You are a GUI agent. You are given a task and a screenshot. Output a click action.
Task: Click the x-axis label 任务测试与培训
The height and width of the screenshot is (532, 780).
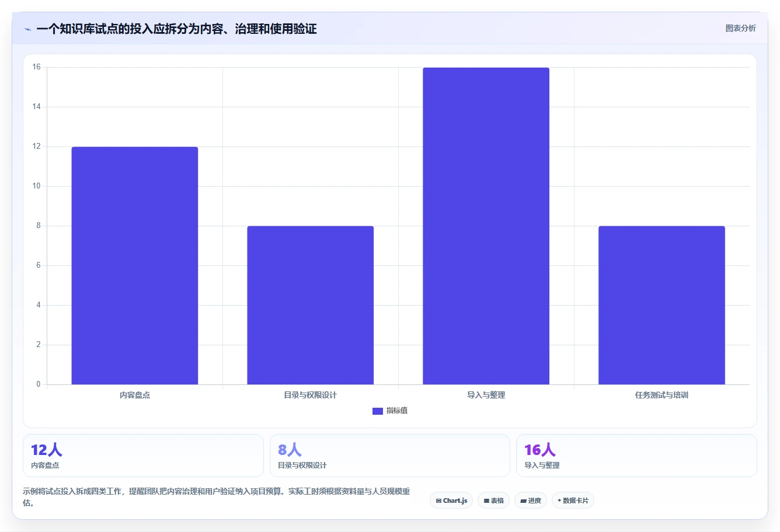(661, 395)
